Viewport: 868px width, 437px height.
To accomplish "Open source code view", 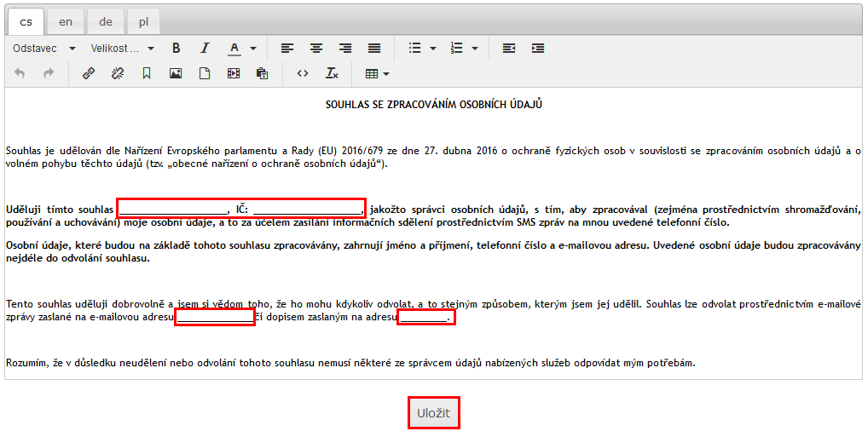I will pyautogui.click(x=303, y=74).
